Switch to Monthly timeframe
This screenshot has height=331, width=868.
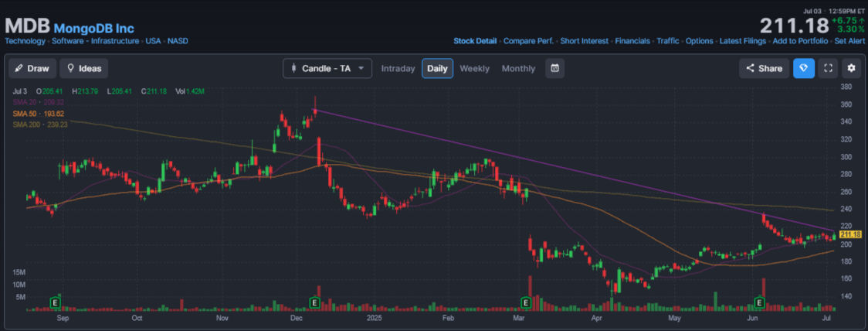pyautogui.click(x=518, y=69)
